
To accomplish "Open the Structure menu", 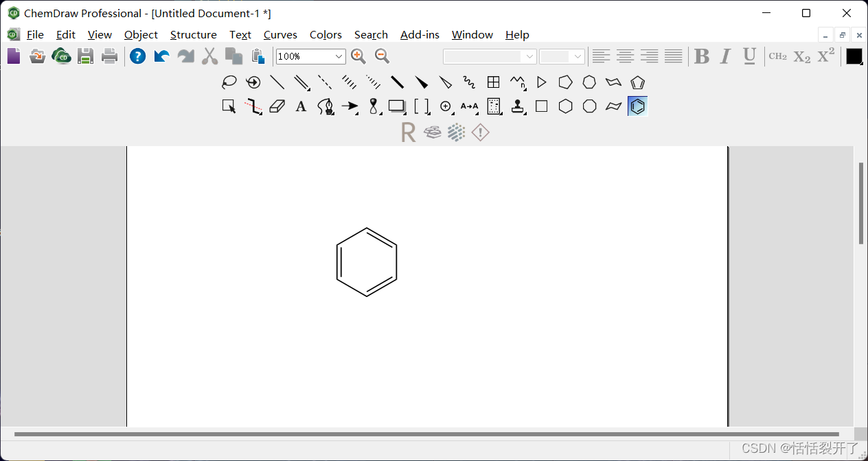I will 194,35.
